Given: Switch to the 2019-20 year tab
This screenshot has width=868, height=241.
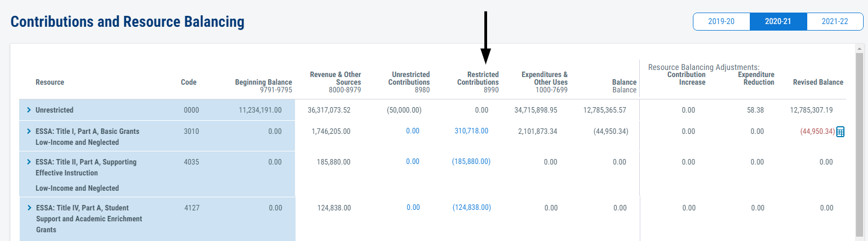Looking at the screenshot, I should coord(721,21).
